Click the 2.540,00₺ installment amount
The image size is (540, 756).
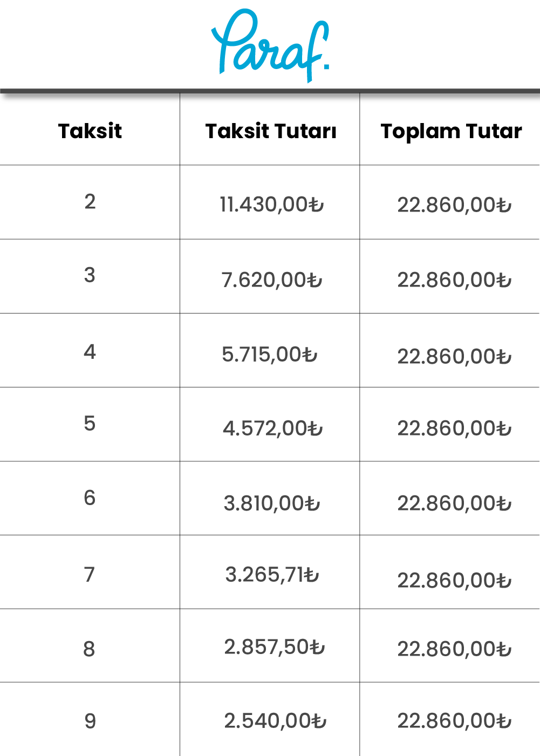(x=275, y=721)
